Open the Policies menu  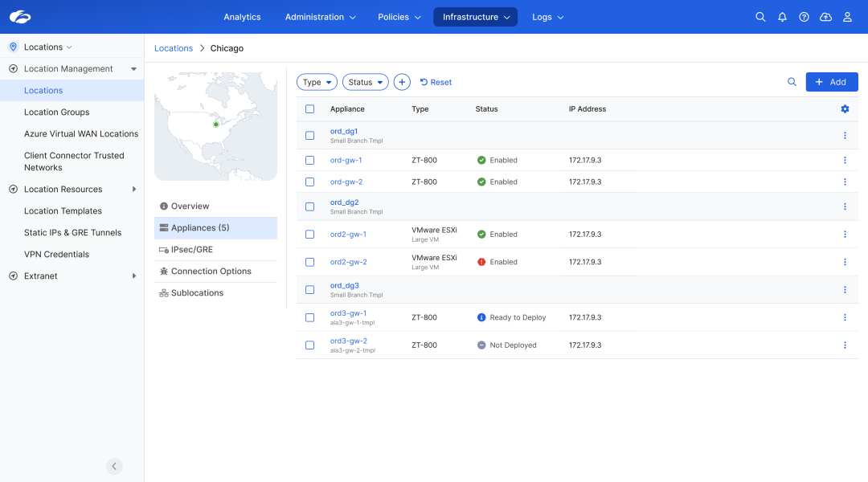pos(399,17)
